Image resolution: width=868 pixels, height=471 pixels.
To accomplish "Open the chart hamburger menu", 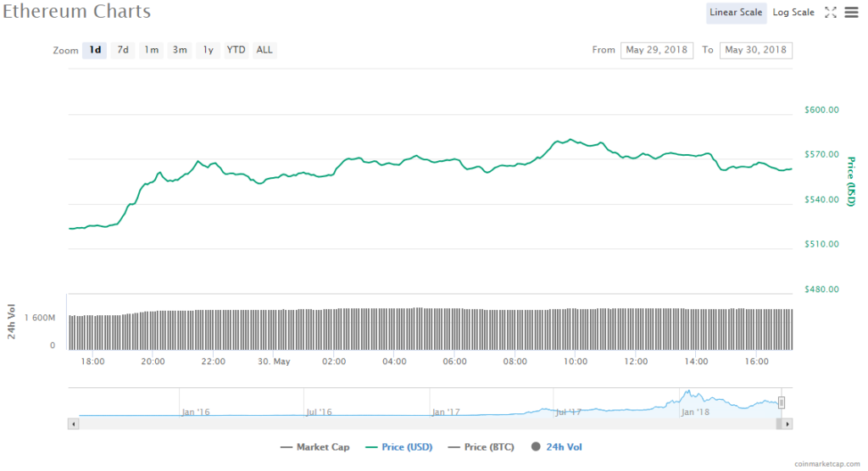I will tap(851, 12).
